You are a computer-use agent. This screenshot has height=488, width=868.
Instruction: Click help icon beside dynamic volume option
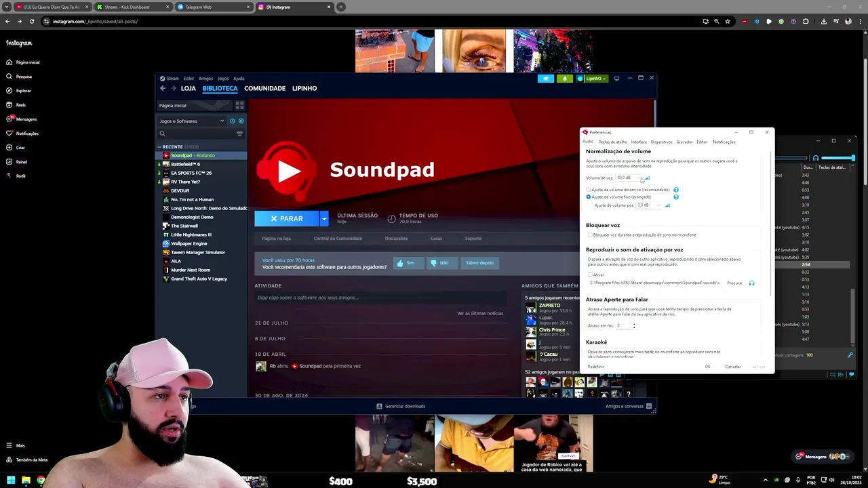coord(676,190)
